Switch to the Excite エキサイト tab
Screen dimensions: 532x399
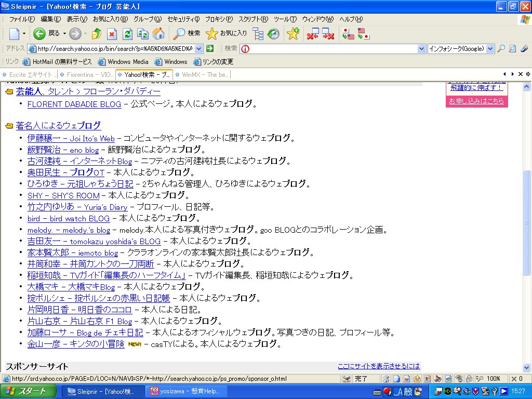[29, 75]
